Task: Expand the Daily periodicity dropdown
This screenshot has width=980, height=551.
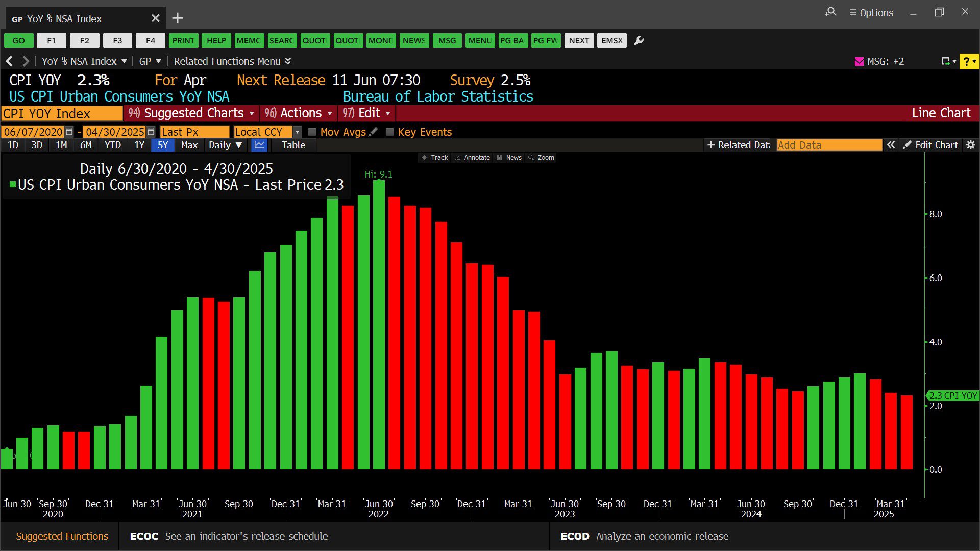Action: pos(225,145)
